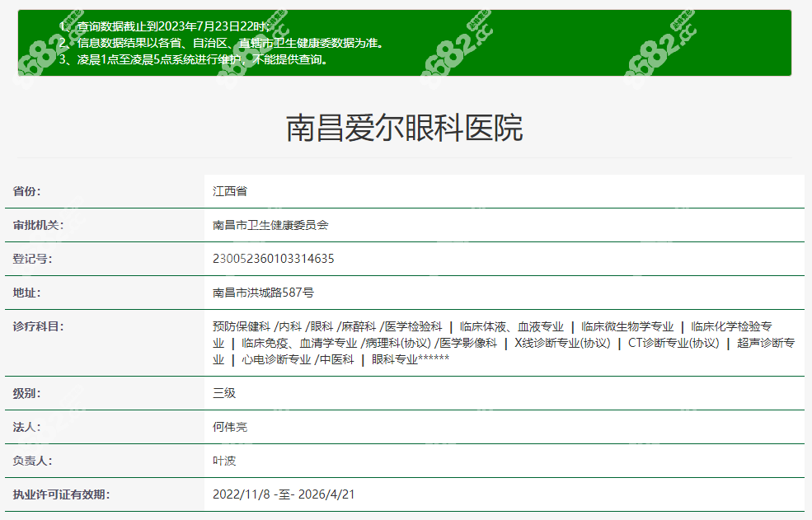Click the 负责人 label
812x520 pixels.
pos(33,461)
